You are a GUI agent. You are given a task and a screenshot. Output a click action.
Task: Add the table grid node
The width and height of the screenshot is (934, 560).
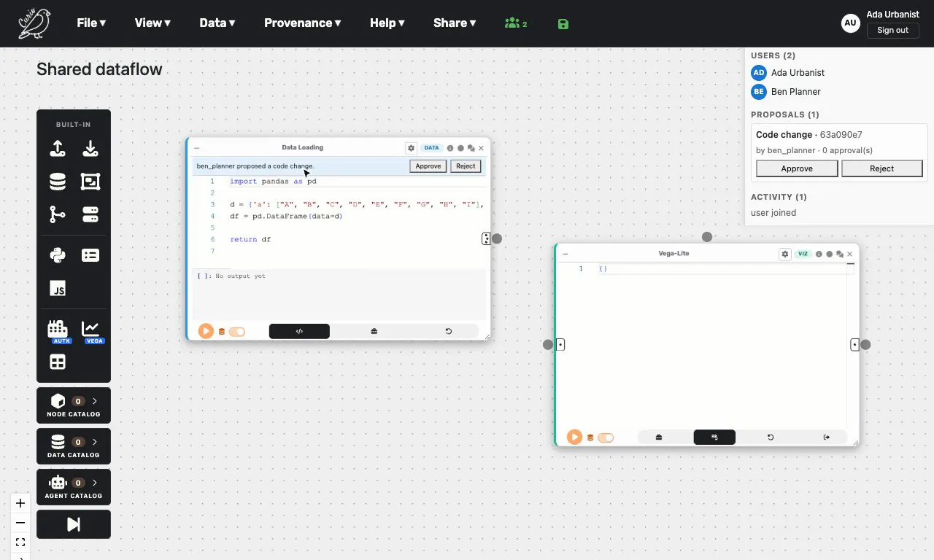(58, 362)
